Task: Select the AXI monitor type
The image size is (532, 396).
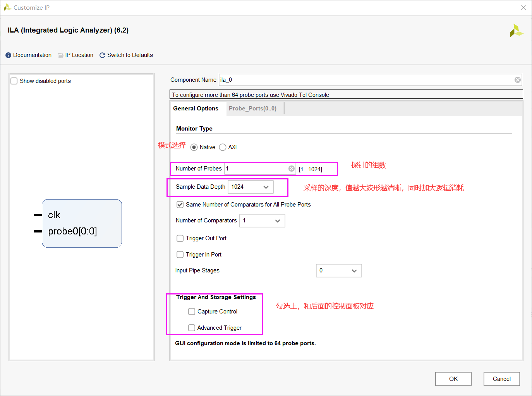Action: pos(223,147)
